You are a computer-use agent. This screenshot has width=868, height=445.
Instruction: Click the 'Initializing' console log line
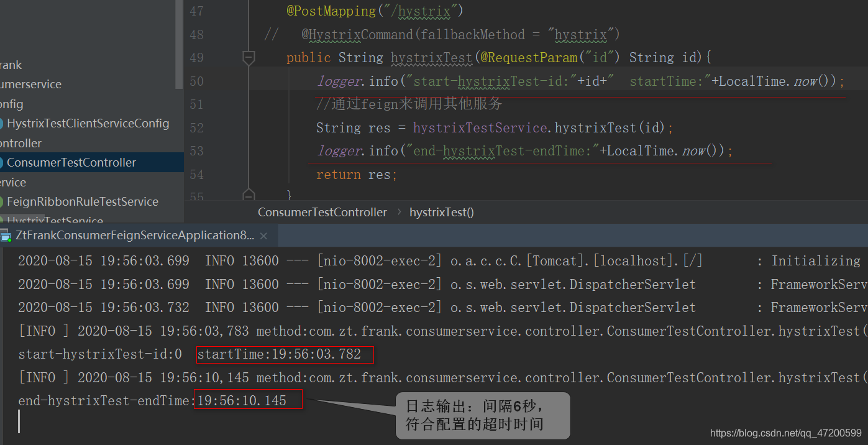pyautogui.click(x=439, y=261)
